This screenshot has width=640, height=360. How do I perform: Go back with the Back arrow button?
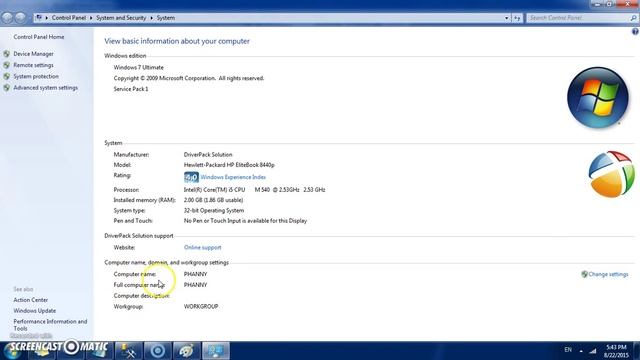[7, 18]
